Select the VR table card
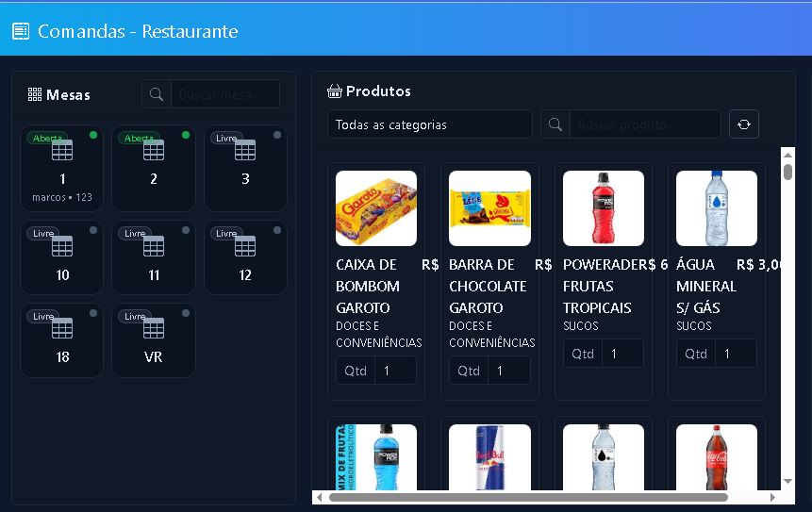The image size is (812, 512). coord(154,340)
